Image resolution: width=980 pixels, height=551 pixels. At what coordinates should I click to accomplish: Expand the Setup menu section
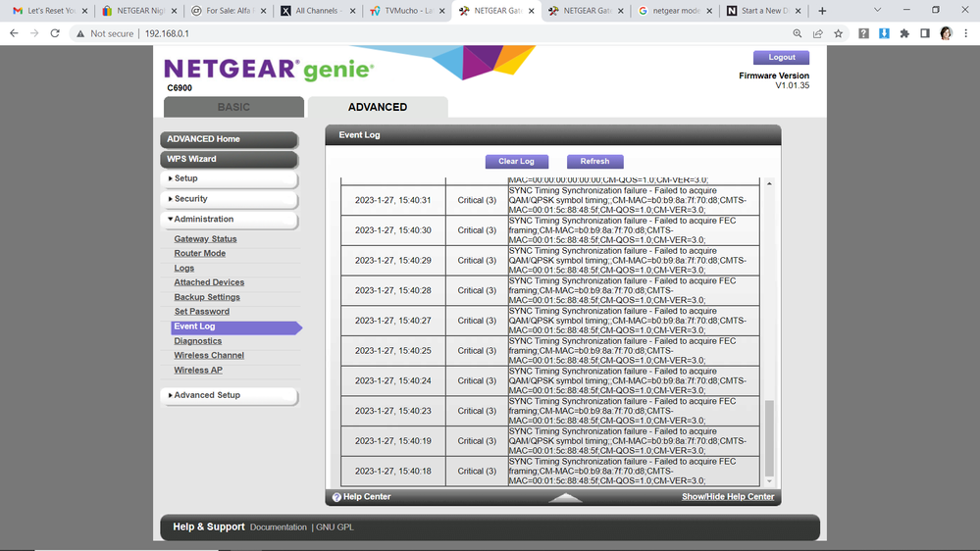(x=229, y=178)
